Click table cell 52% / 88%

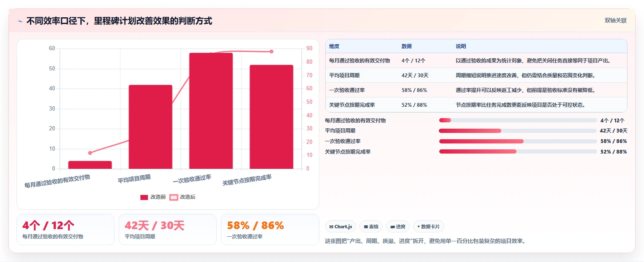(x=414, y=105)
